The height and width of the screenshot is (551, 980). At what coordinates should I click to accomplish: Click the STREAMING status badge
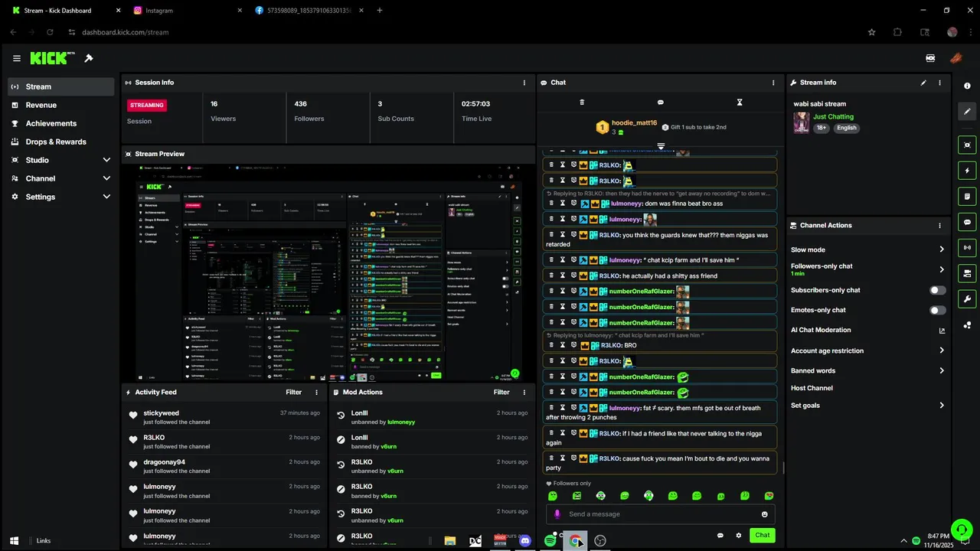coord(147,106)
